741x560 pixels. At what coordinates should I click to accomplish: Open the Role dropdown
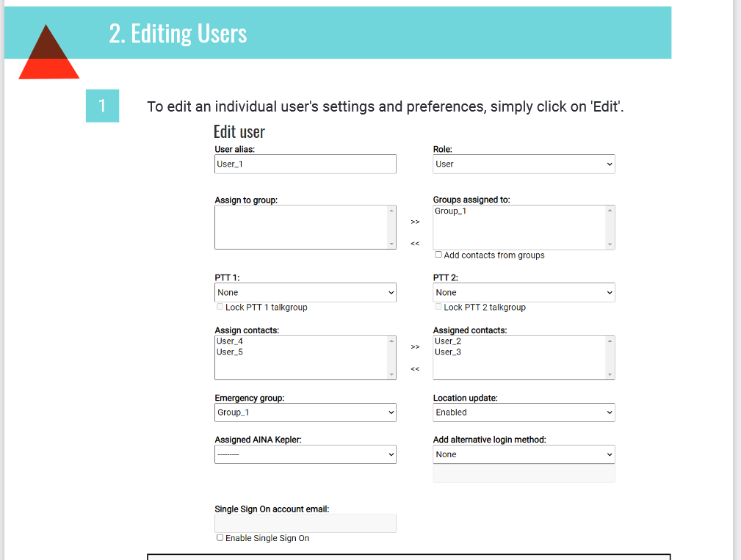(524, 164)
